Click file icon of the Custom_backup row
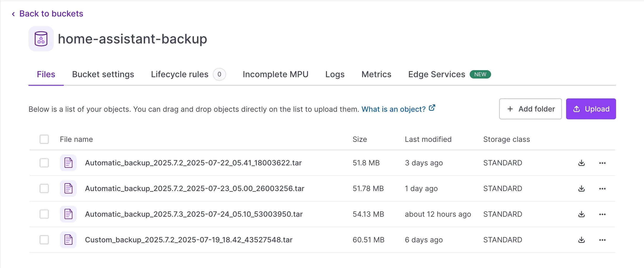Viewport: 644px width, 268px height. 68,240
